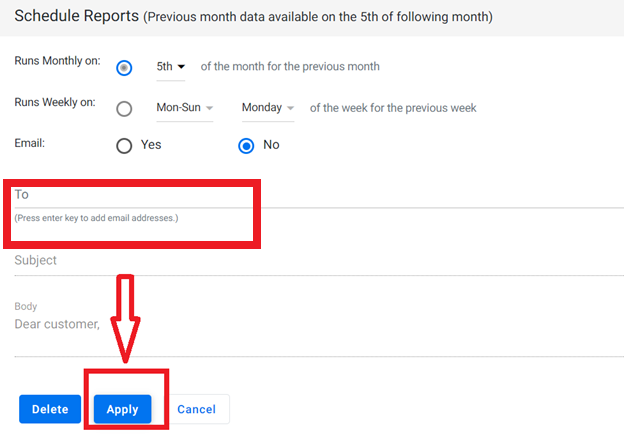Click the Schedule Reports heading
This screenshot has width=624, height=442.
click(x=76, y=16)
